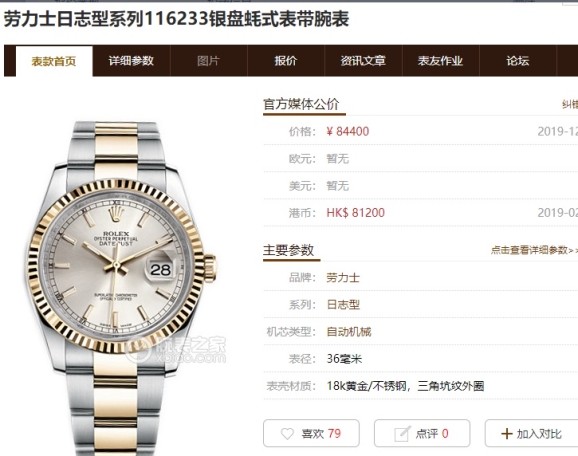
Task: Click the ¥ 84400 price value
Action: pyautogui.click(x=348, y=131)
